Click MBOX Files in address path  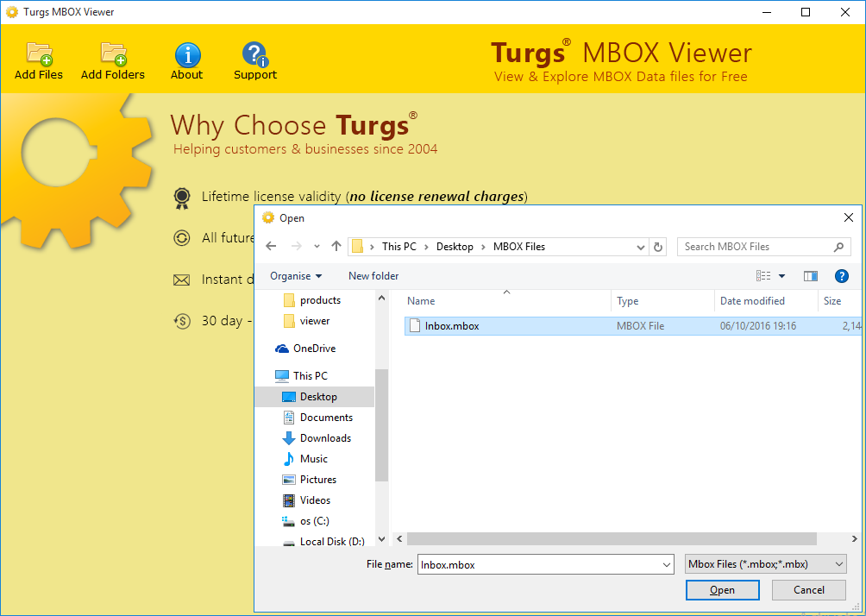coord(519,247)
